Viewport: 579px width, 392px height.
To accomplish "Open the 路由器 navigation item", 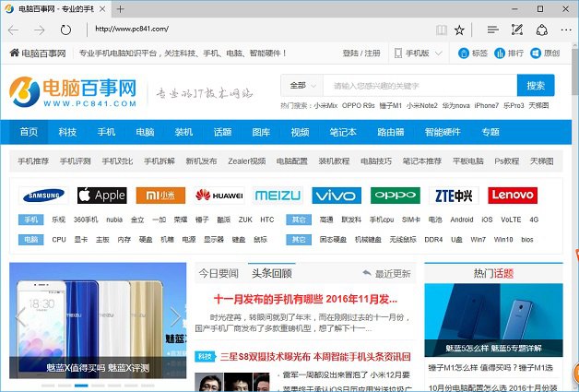I will [x=391, y=132].
